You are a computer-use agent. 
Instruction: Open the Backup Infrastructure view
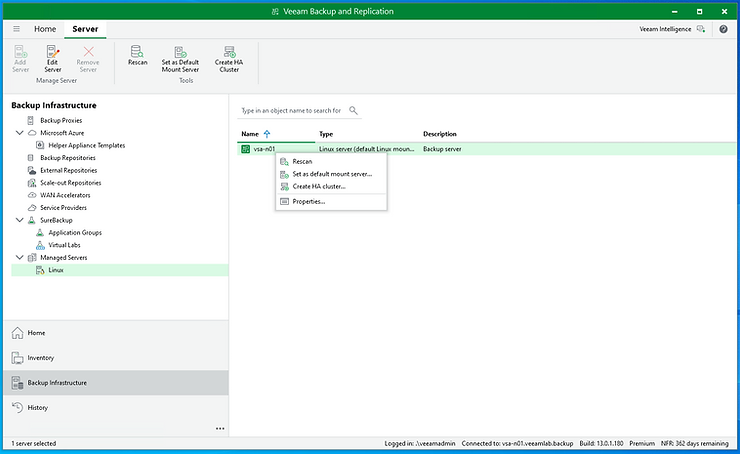(x=116, y=383)
